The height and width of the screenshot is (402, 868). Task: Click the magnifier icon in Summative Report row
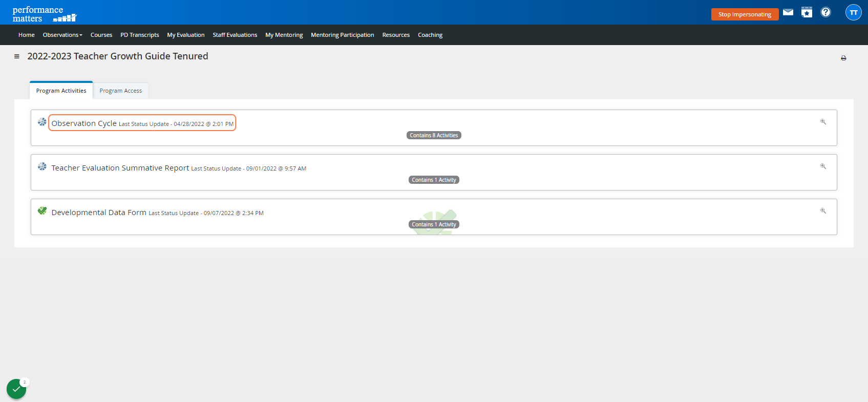click(823, 166)
